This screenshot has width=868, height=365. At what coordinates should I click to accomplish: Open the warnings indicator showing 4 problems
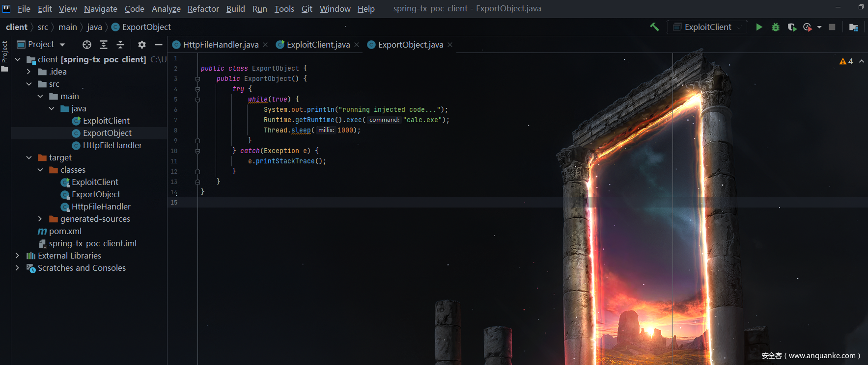(846, 61)
